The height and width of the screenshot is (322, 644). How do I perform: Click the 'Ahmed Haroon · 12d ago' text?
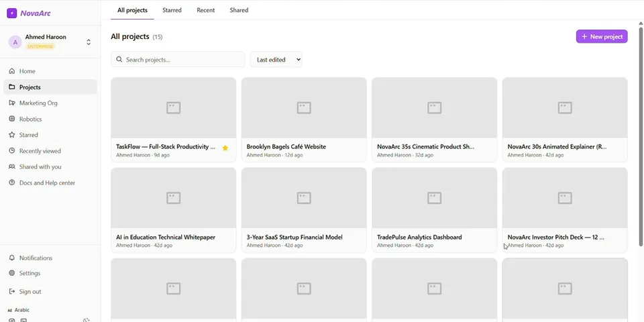coord(275,155)
